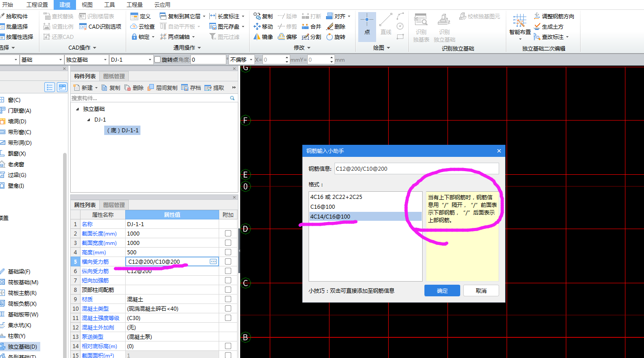This screenshot has height=358, width=644.
Task: Select the 合并 merge tool
Action: (311, 26)
